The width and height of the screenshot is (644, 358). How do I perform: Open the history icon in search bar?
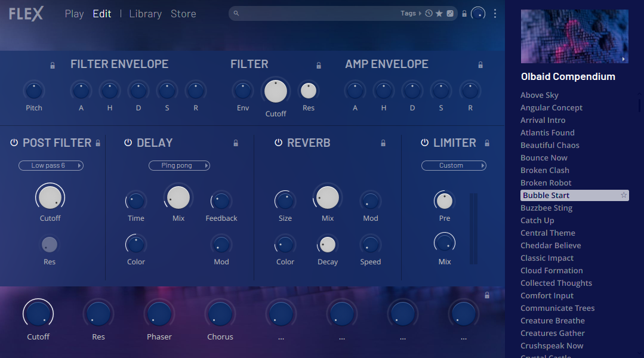[429, 13]
